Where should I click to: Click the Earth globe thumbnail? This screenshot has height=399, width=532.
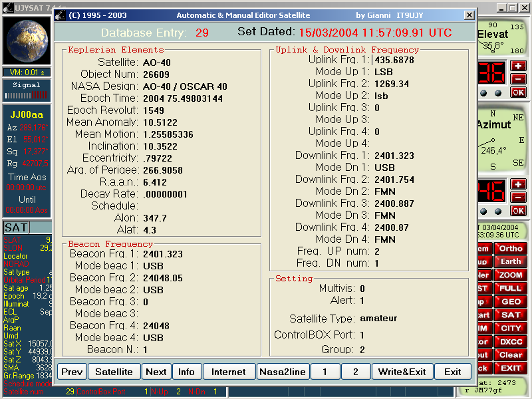click(25, 41)
